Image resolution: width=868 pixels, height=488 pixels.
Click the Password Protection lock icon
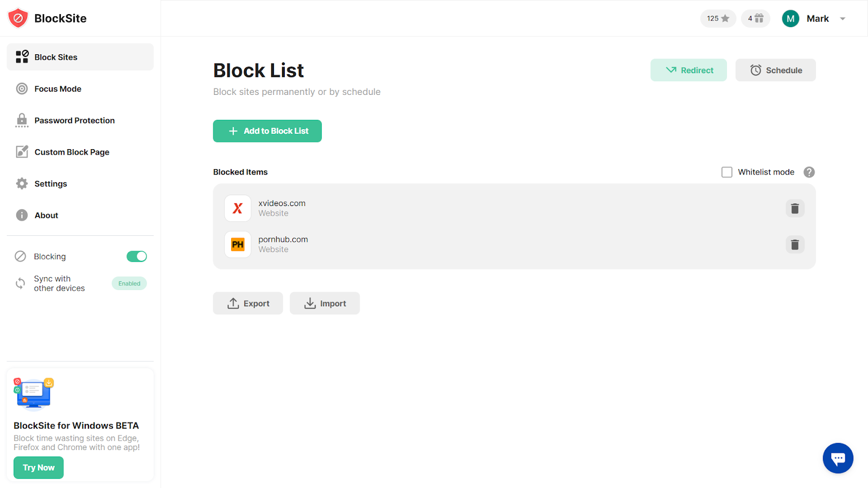(22, 120)
